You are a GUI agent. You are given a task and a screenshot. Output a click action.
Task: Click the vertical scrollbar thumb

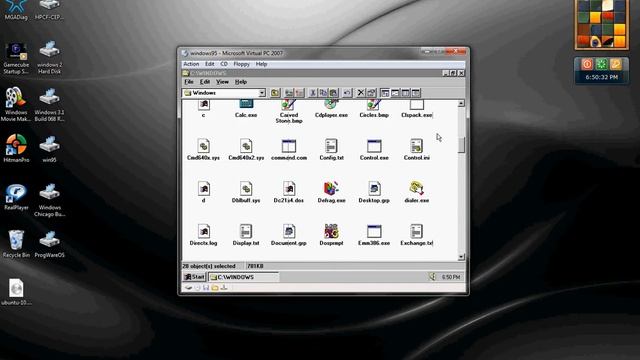(461, 145)
